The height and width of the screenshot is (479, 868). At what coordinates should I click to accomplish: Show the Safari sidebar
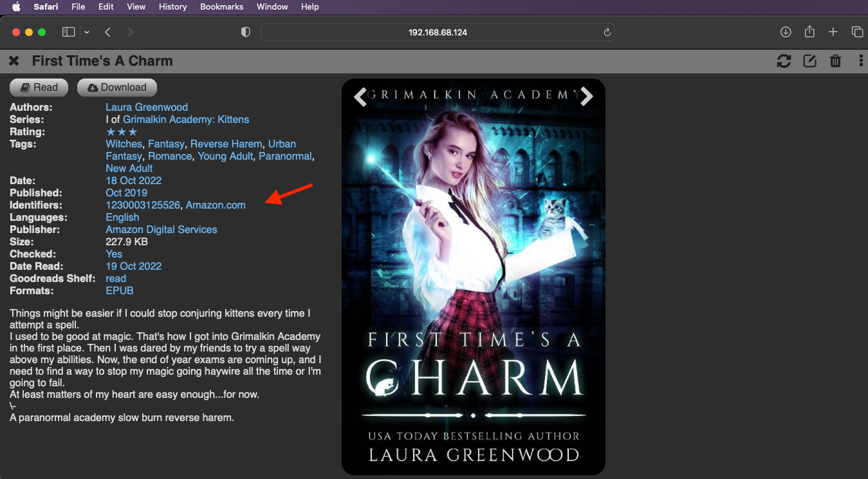click(x=68, y=32)
